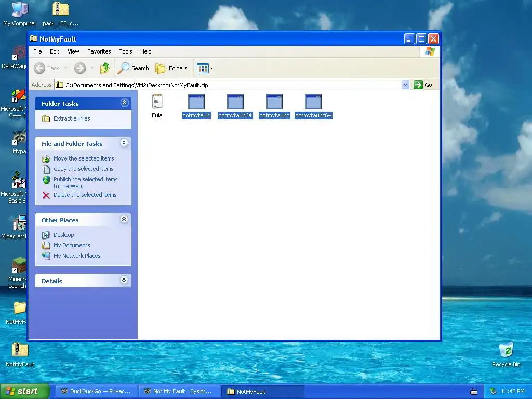The height and width of the screenshot is (399, 532).
Task: Switch to DuckDuckGo taskbar window
Action: pos(96,392)
